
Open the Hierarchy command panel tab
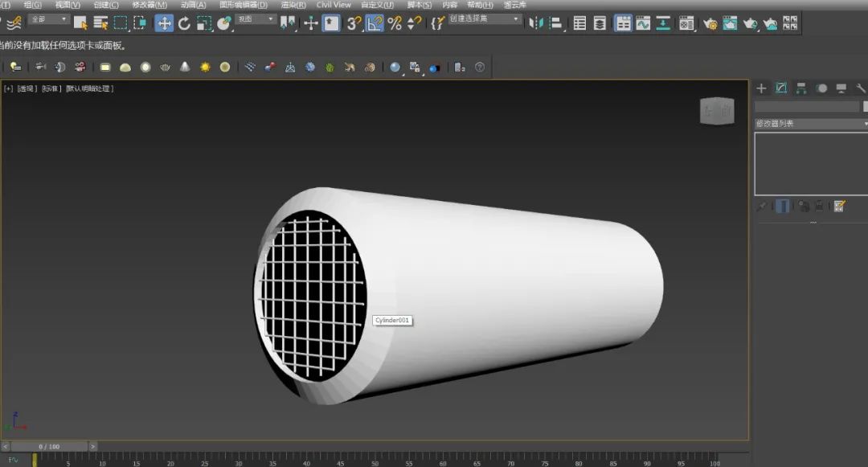click(801, 88)
